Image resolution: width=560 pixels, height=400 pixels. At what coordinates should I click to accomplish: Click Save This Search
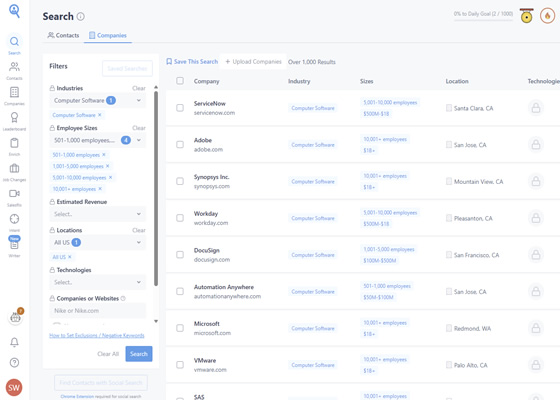[x=192, y=61]
